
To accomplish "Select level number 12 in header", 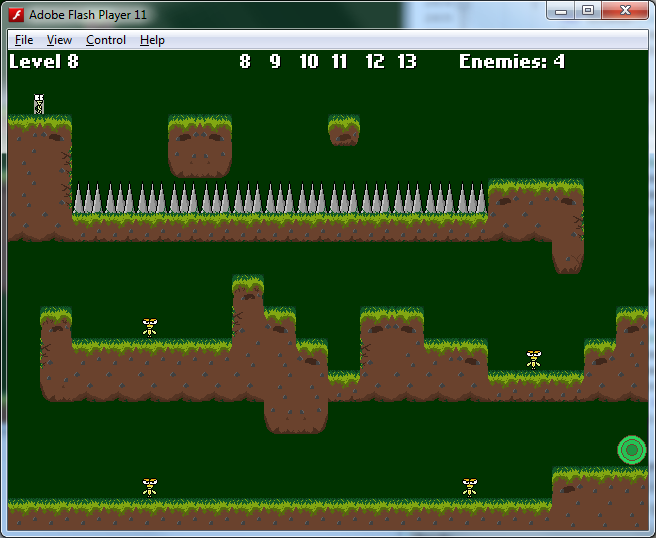I will click(375, 62).
